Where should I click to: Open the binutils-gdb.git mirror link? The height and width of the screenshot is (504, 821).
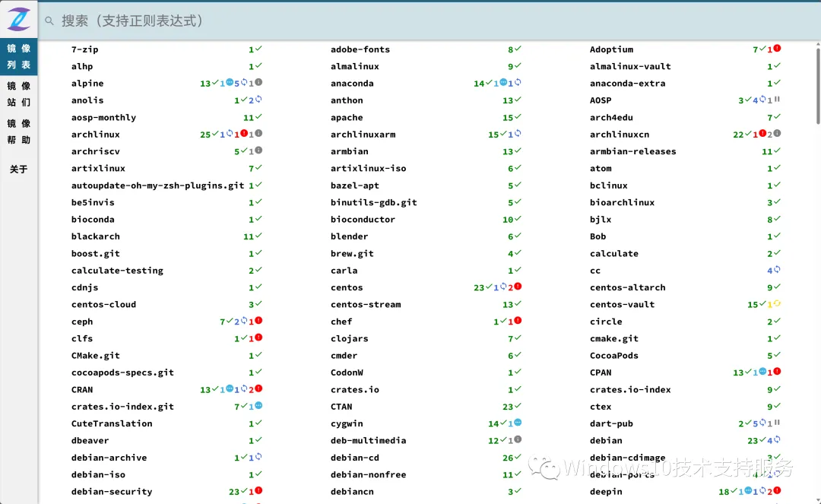click(x=374, y=202)
